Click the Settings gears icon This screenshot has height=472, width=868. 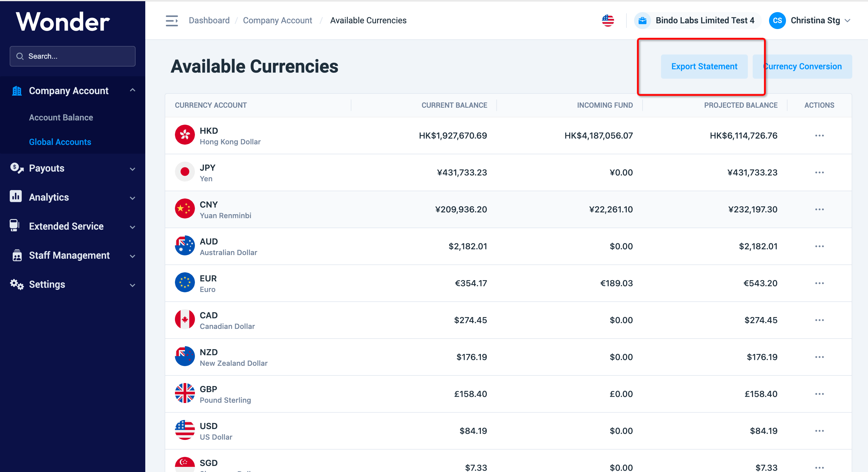click(17, 284)
